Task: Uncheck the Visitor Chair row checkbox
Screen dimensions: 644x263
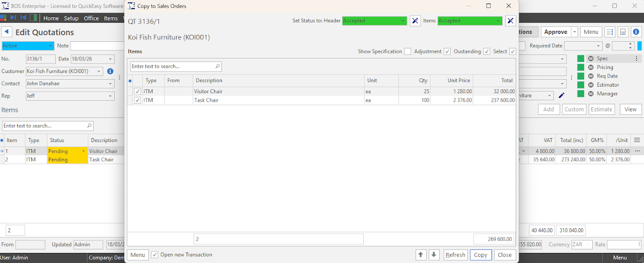Action: click(137, 92)
